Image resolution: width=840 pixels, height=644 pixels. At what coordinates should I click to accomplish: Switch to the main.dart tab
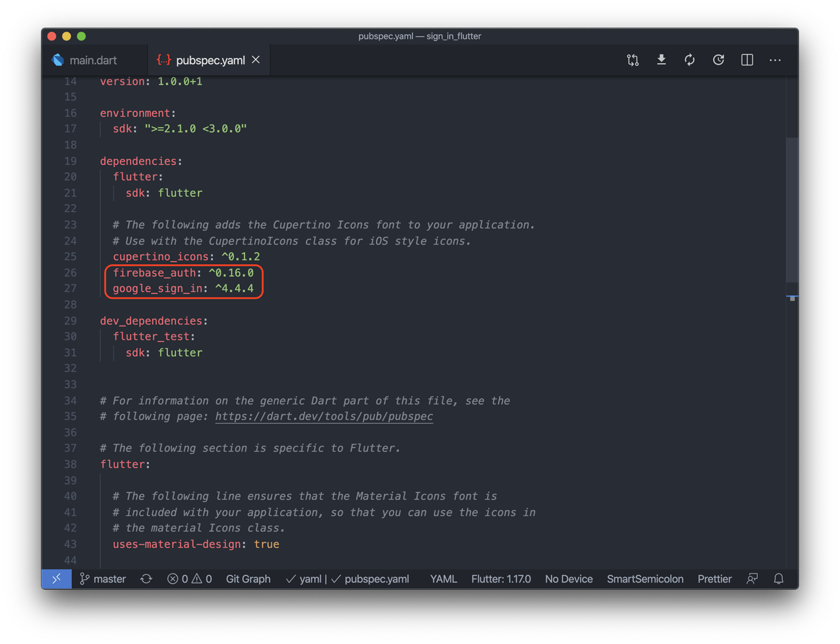tap(94, 60)
